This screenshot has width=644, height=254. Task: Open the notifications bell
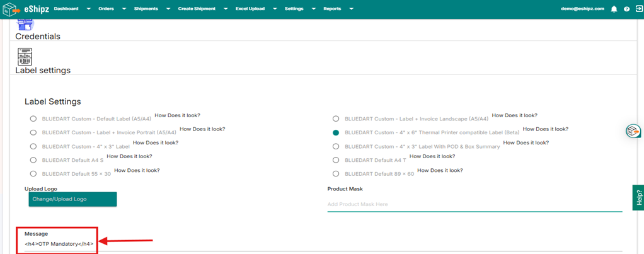click(x=614, y=9)
